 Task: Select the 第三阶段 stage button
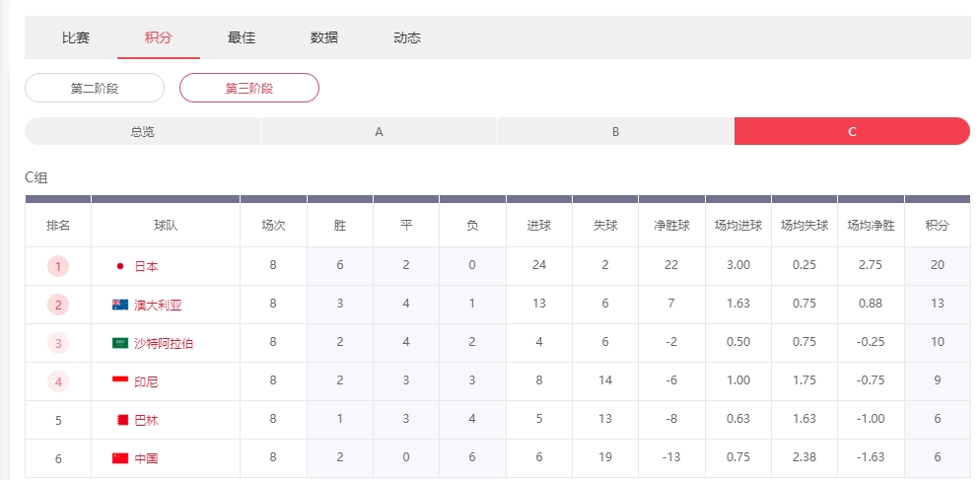tap(249, 88)
